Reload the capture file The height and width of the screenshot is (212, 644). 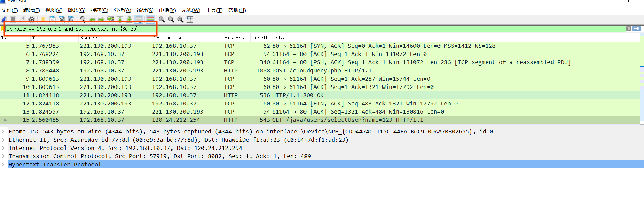point(71,19)
